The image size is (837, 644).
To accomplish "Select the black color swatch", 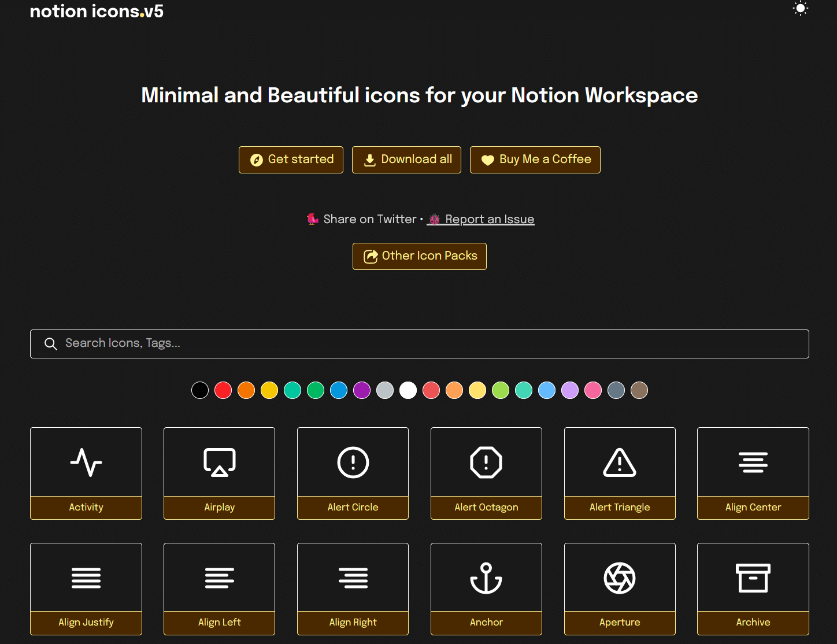I will coord(200,390).
